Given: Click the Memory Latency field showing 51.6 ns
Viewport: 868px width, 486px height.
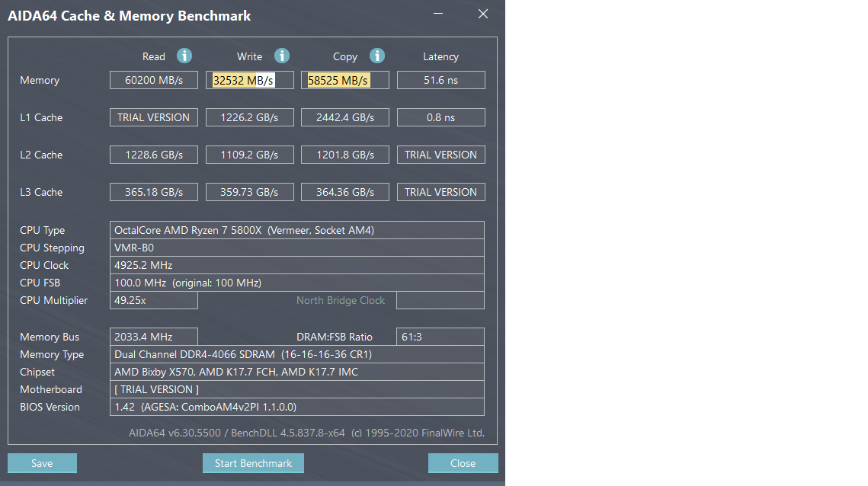Looking at the screenshot, I should 440,79.
